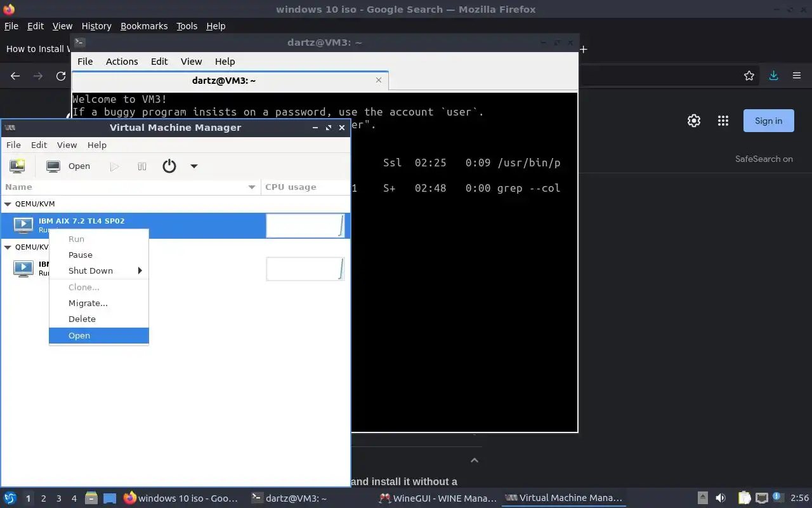812x508 pixels.
Task: Choose Open in the context menu
Action: coord(99,335)
